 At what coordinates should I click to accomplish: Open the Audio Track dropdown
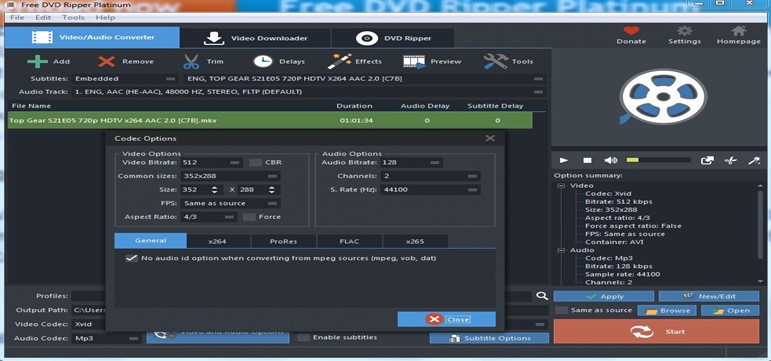pyautogui.click(x=309, y=92)
